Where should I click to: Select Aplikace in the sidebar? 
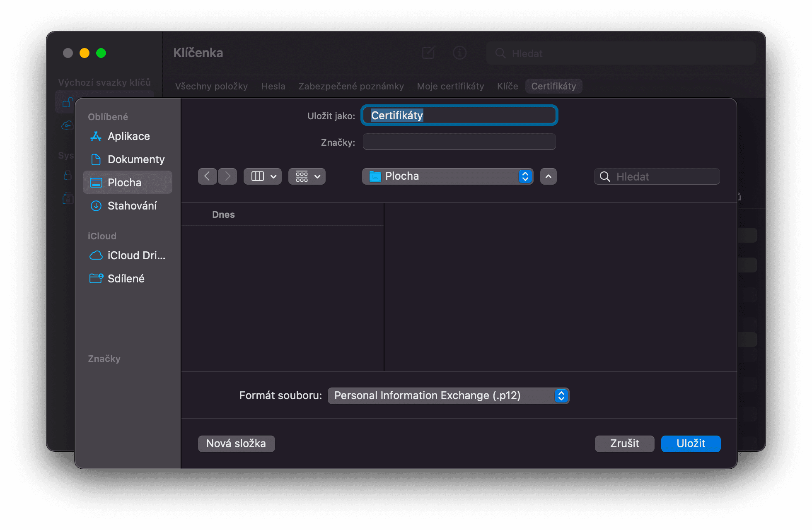tap(128, 136)
